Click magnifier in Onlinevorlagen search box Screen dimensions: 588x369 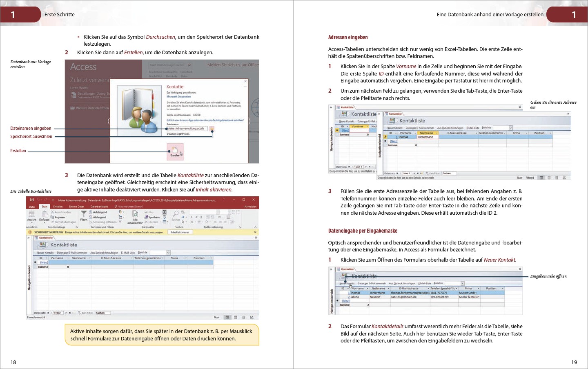pyautogui.click(x=189, y=65)
